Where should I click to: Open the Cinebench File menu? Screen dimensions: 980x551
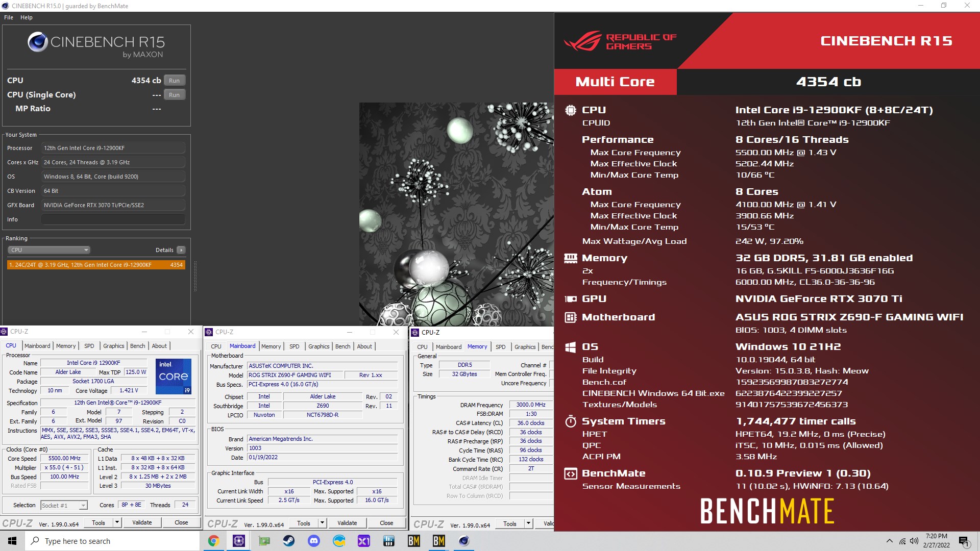click(x=9, y=17)
